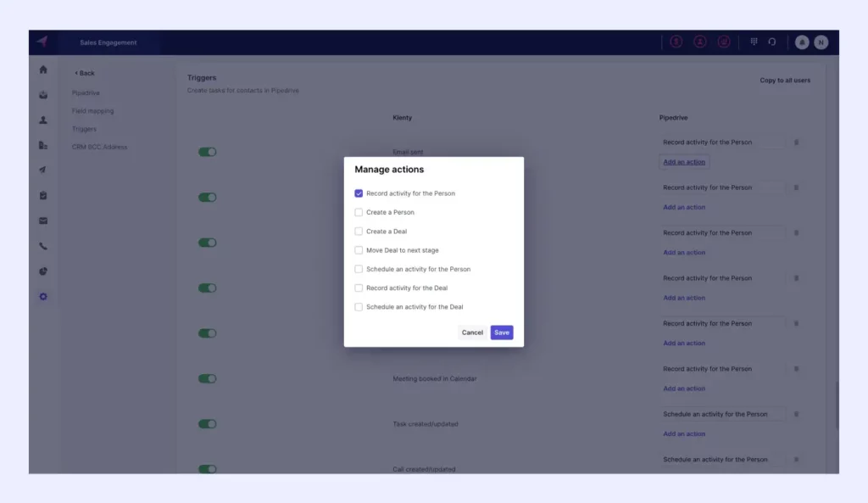Open Field mapping in the side menu
Viewport: 868px width, 503px height.
pos(92,111)
